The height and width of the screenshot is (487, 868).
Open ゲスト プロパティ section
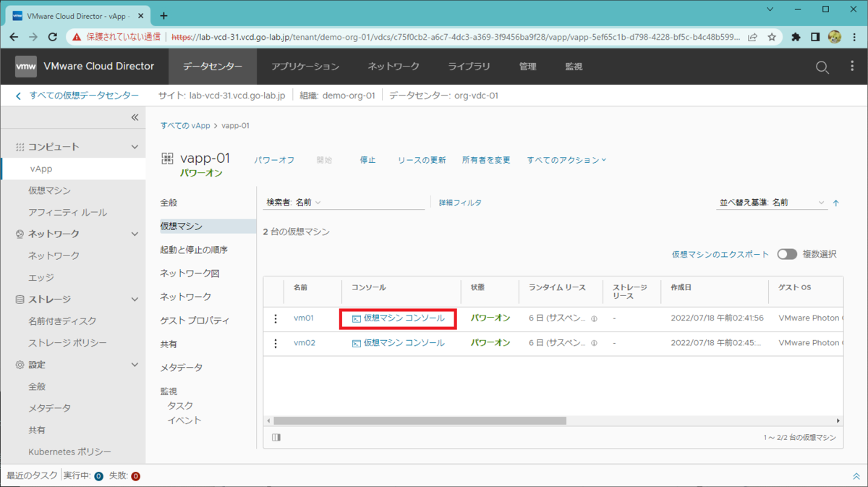[195, 321]
